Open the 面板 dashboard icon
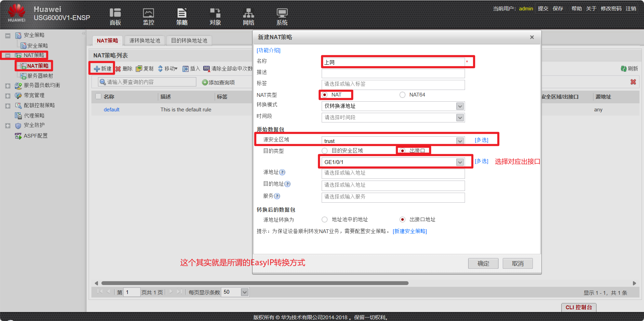This screenshot has height=321, width=644. point(115,13)
